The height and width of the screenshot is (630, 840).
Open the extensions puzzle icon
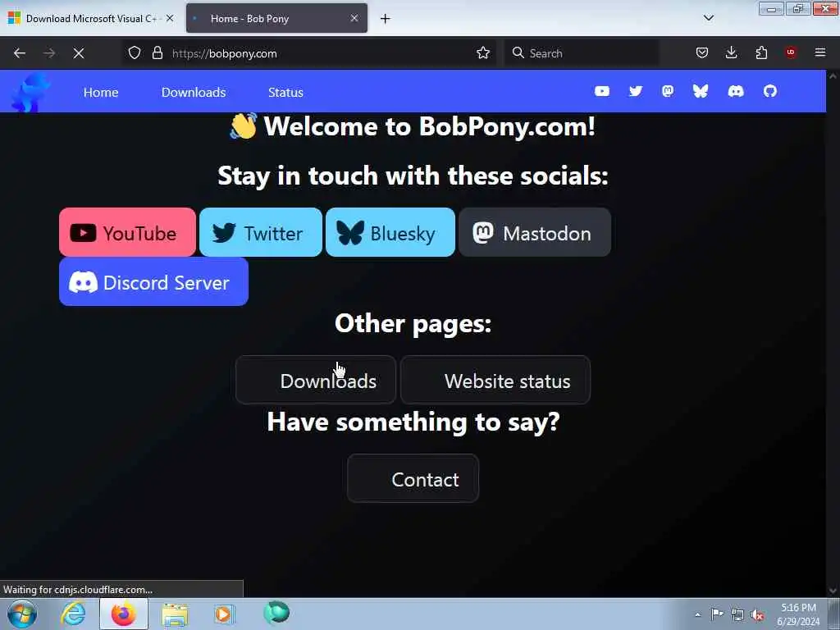(x=761, y=53)
